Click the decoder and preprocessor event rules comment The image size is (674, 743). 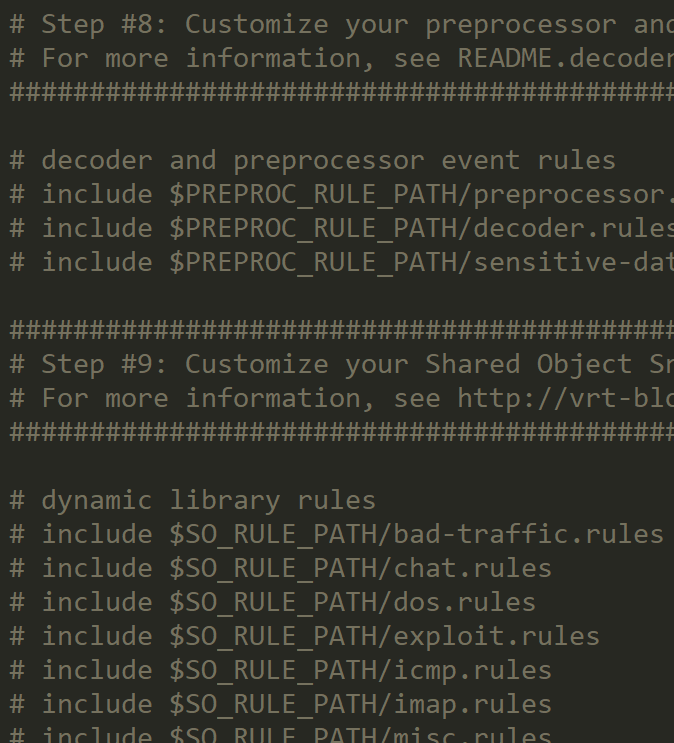coord(313,161)
